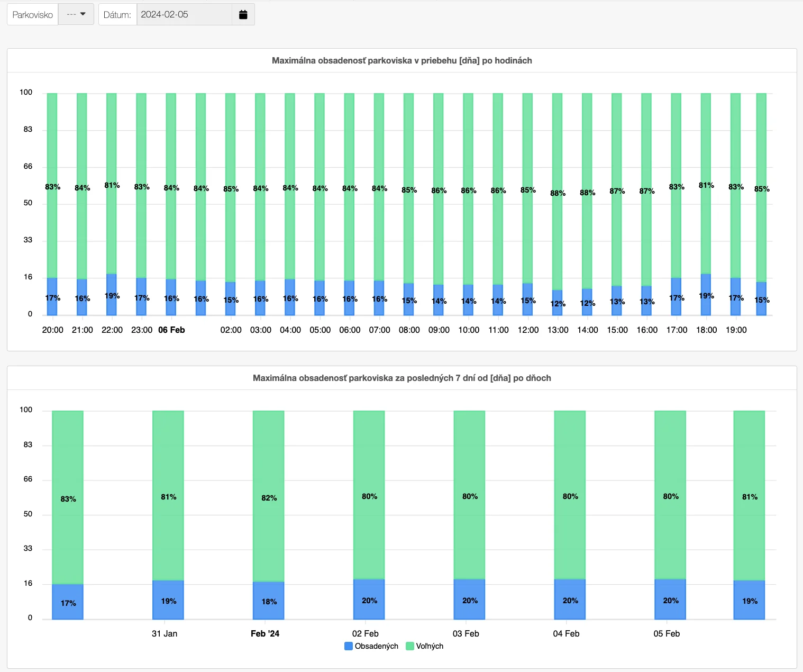Click the Dátum label

[x=117, y=15]
